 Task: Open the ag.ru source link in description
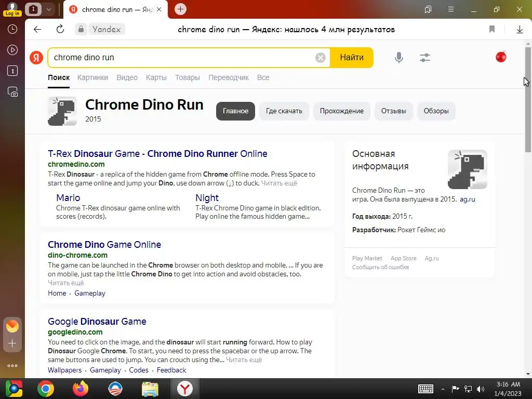468,199
